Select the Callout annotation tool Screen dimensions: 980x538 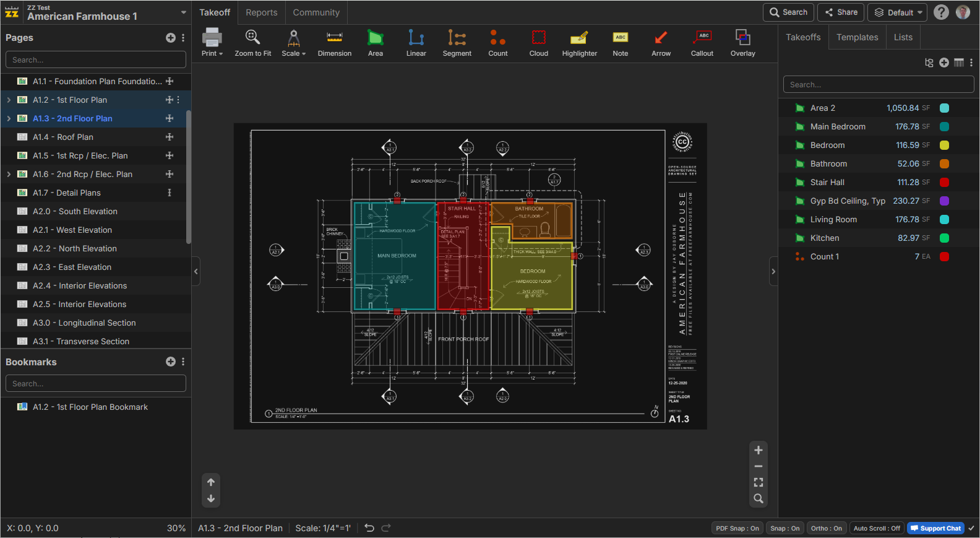point(702,43)
